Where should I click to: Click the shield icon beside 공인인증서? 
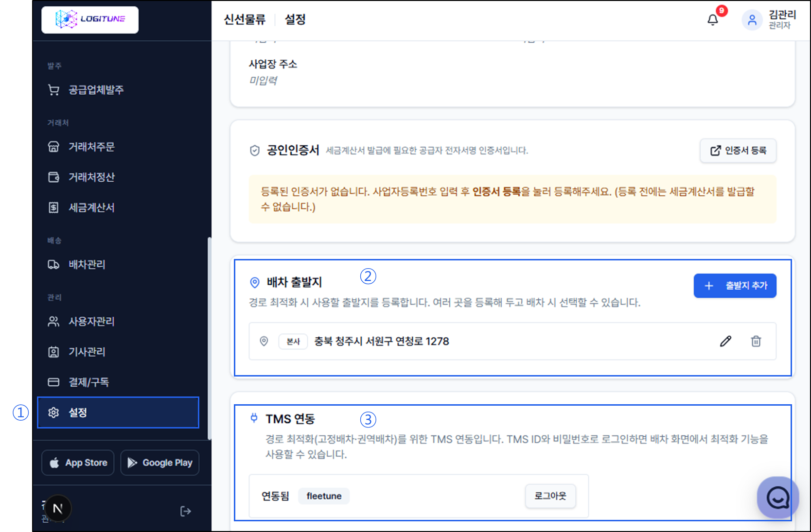pos(255,151)
